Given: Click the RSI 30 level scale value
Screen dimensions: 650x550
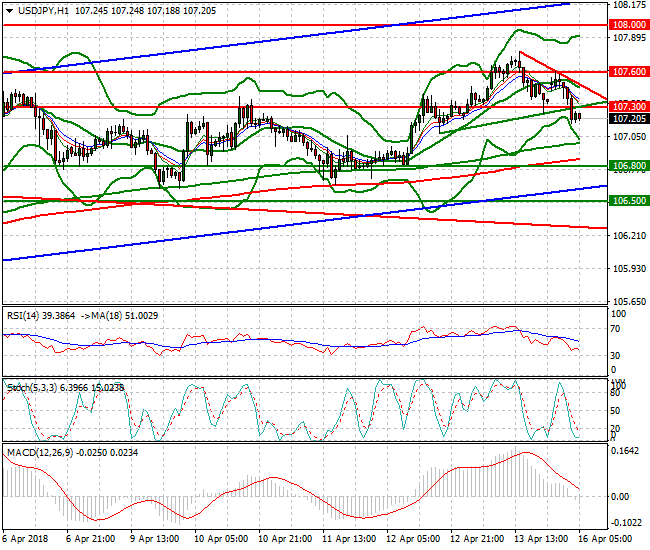Looking at the screenshot, I should (616, 356).
